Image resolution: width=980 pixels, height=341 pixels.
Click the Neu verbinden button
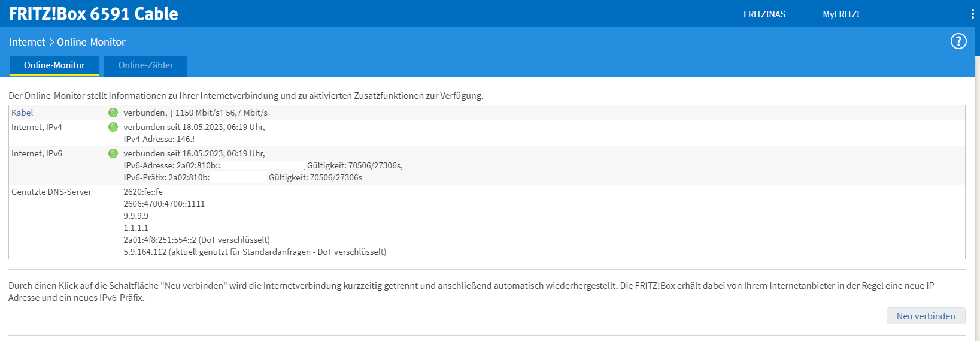point(926,316)
